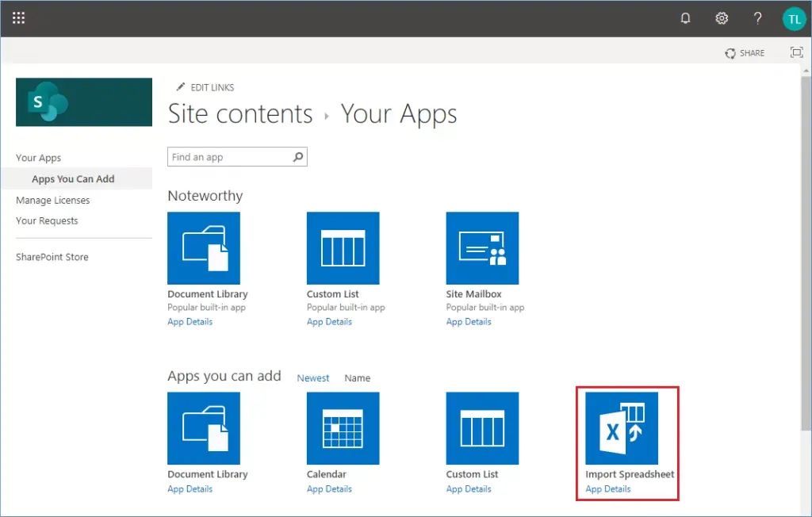Open the notifications bell
Viewport: 812px width, 517px height.
point(685,19)
